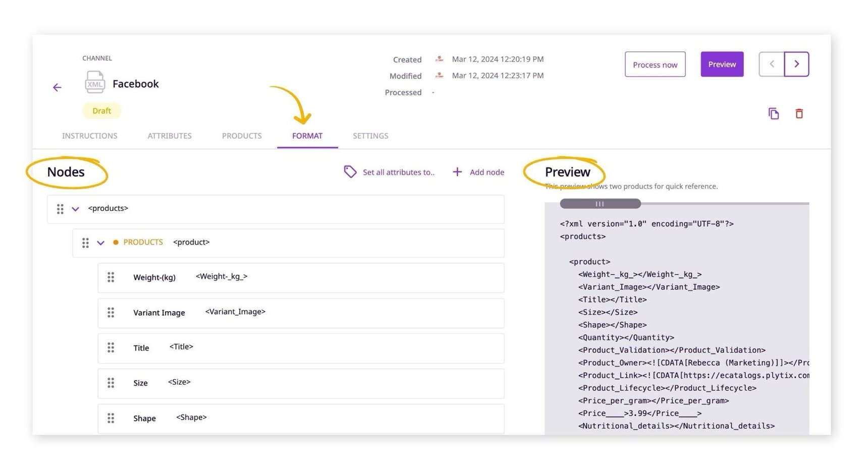This screenshot has height=466, width=868.
Task: Click the plus icon to add a node
Action: [457, 171]
